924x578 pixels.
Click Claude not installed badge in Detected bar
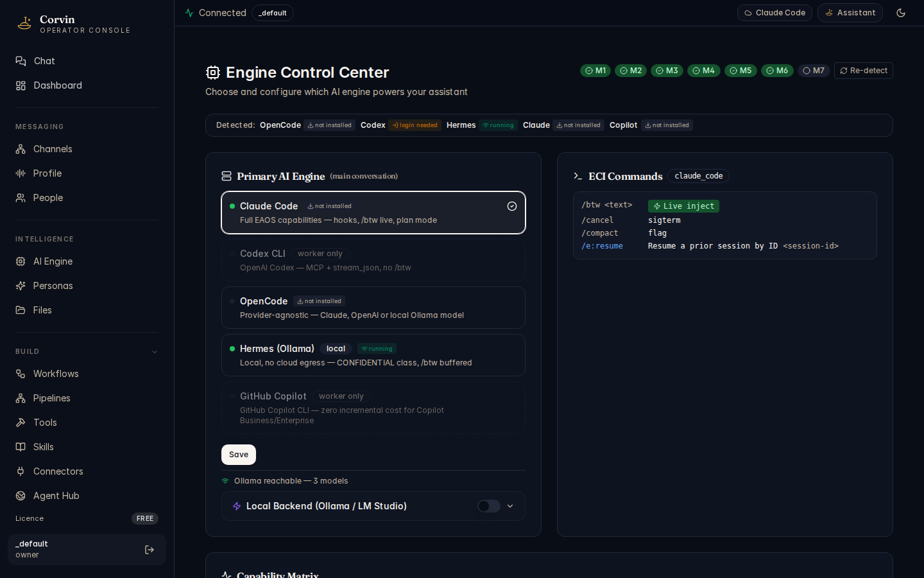point(579,125)
